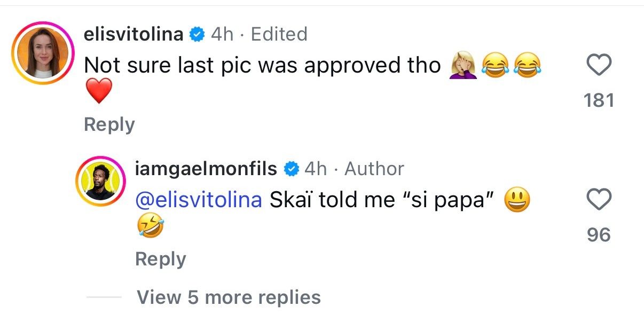Click the verified badge next to elisvitolina
This screenshot has width=644, height=322.
click(x=197, y=35)
